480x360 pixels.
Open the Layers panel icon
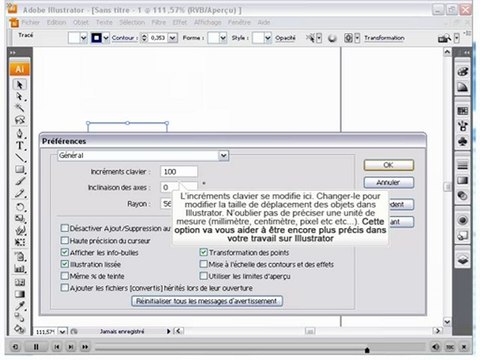(463, 259)
